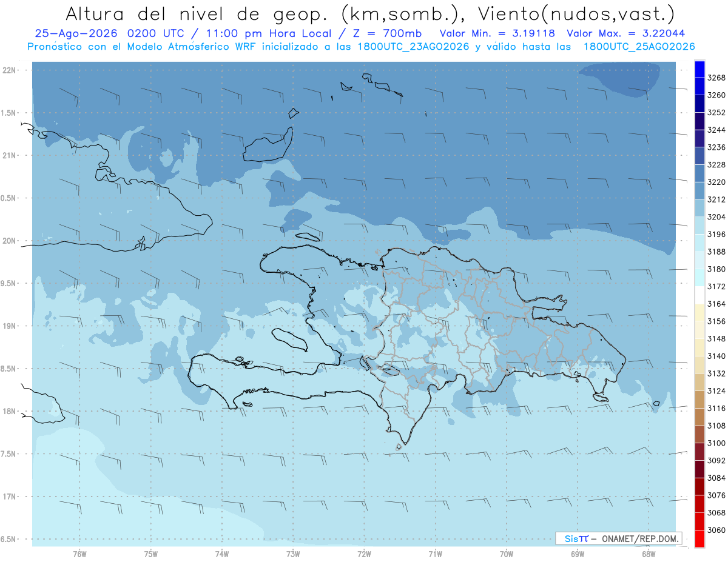Click the '21N' latitude label
The width and height of the screenshot is (728, 562).
pyautogui.click(x=10, y=155)
